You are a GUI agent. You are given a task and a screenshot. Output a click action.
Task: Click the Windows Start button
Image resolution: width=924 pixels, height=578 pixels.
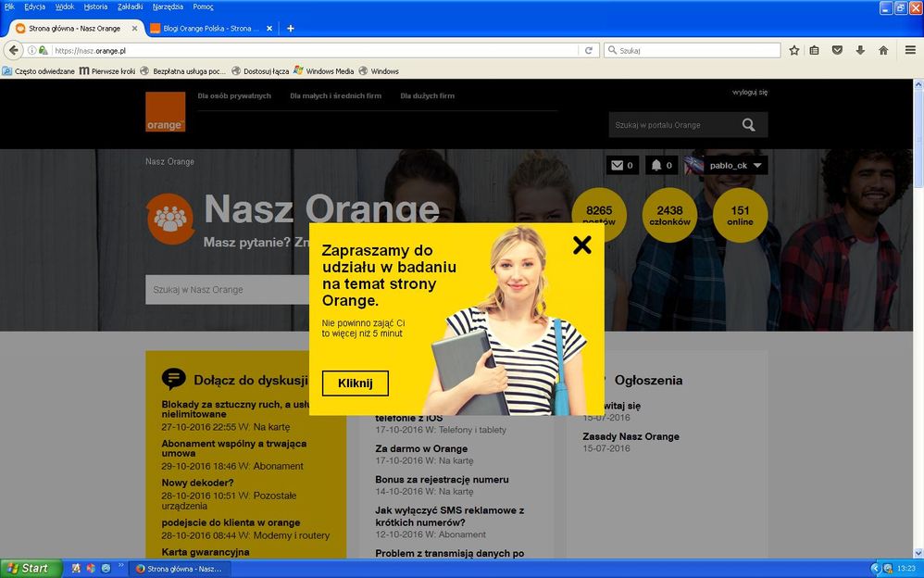[31, 568]
